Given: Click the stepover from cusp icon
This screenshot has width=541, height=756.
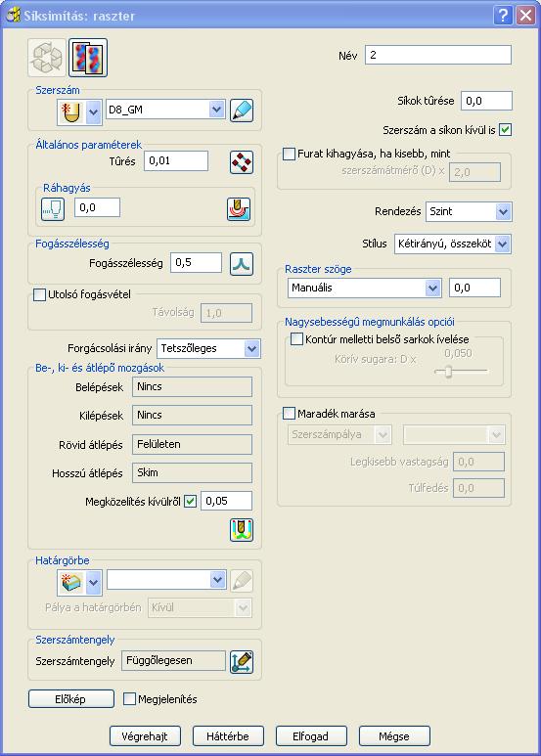Looking at the screenshot, I should tap(242, 264).
